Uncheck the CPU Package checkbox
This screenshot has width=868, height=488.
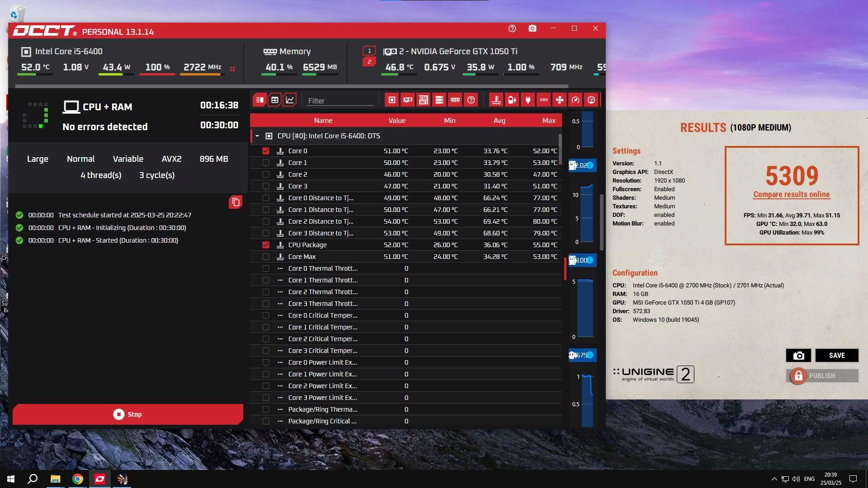266,245
